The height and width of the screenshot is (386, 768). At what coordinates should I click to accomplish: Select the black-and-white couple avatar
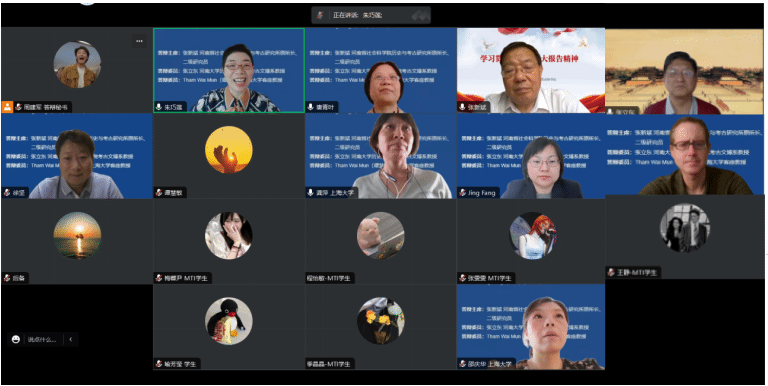[x=685, y=228]
